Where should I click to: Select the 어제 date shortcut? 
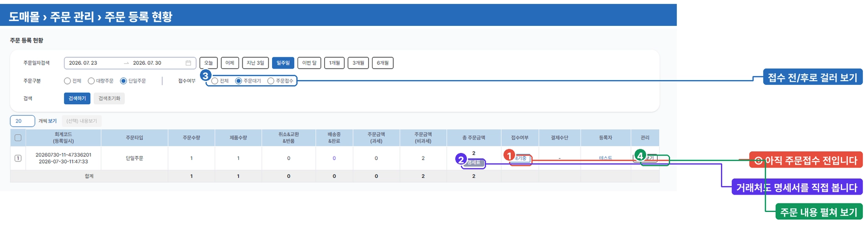point(230,63)
